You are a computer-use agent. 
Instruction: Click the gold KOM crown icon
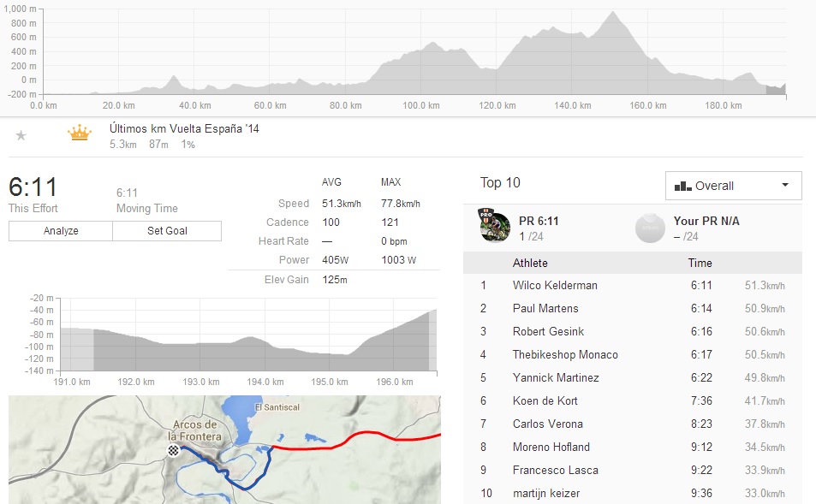click(x=80, y=133)
